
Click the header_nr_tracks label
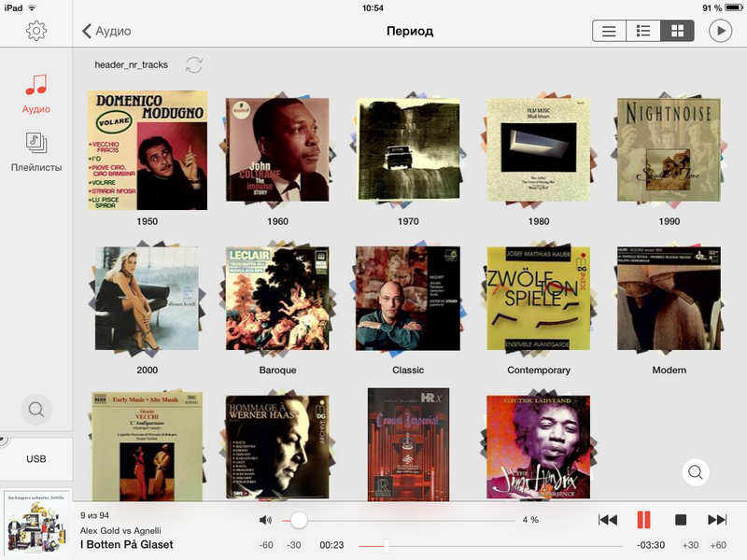pyautogui.click(x=131, y=64)
